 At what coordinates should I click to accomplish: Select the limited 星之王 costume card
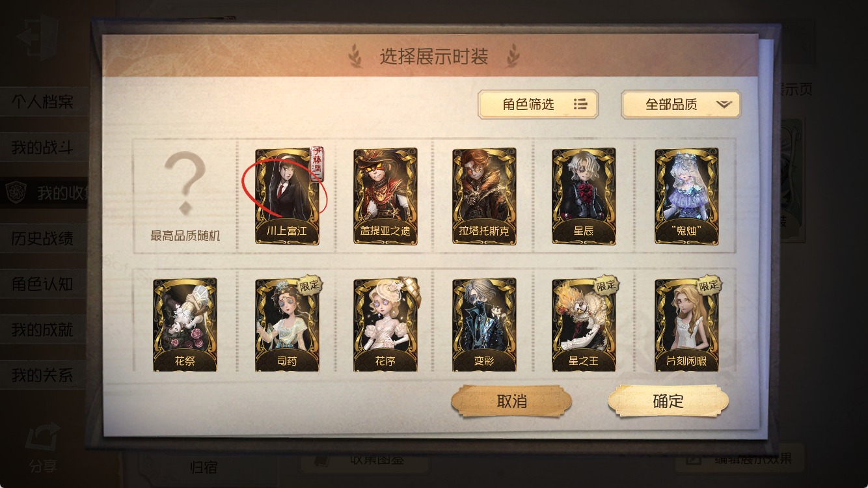[584, 325]
